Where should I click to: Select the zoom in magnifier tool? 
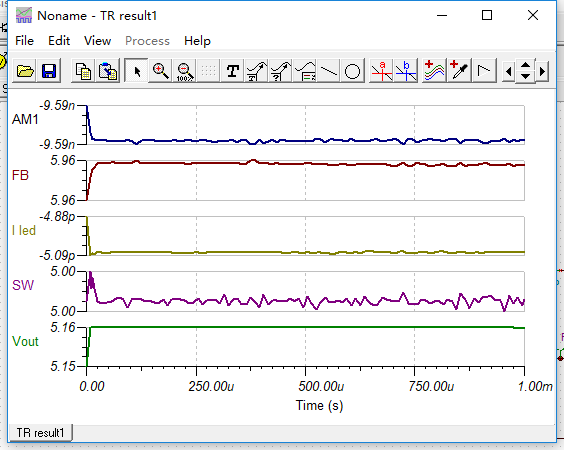pyautogui.click(x=160, y=71)
